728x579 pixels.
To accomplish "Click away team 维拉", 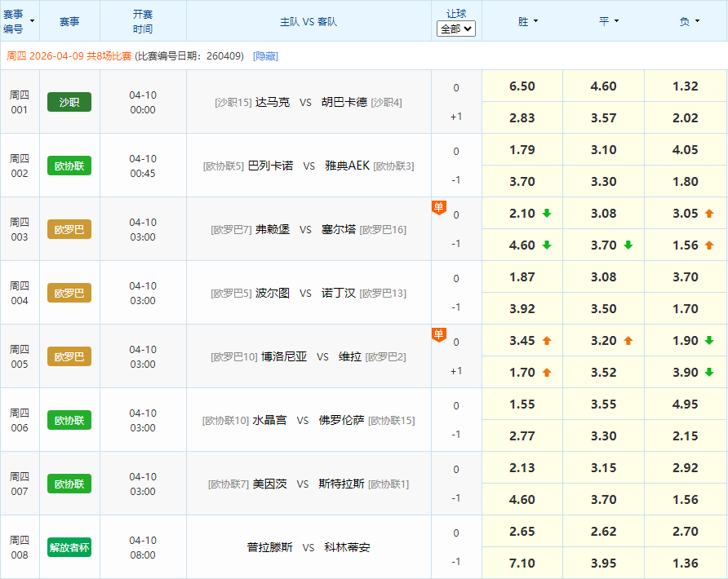I will (x=350, y=356).
